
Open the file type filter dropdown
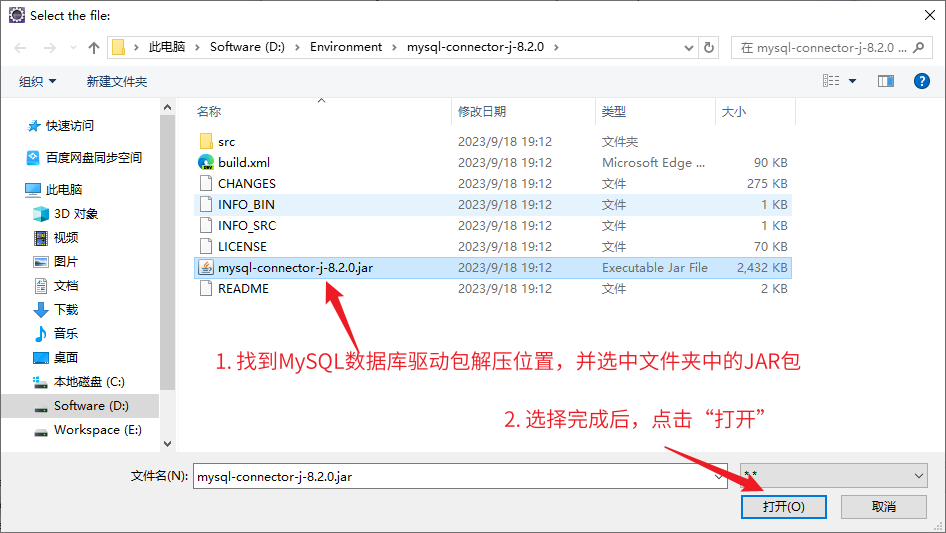[x=833, y=476]
